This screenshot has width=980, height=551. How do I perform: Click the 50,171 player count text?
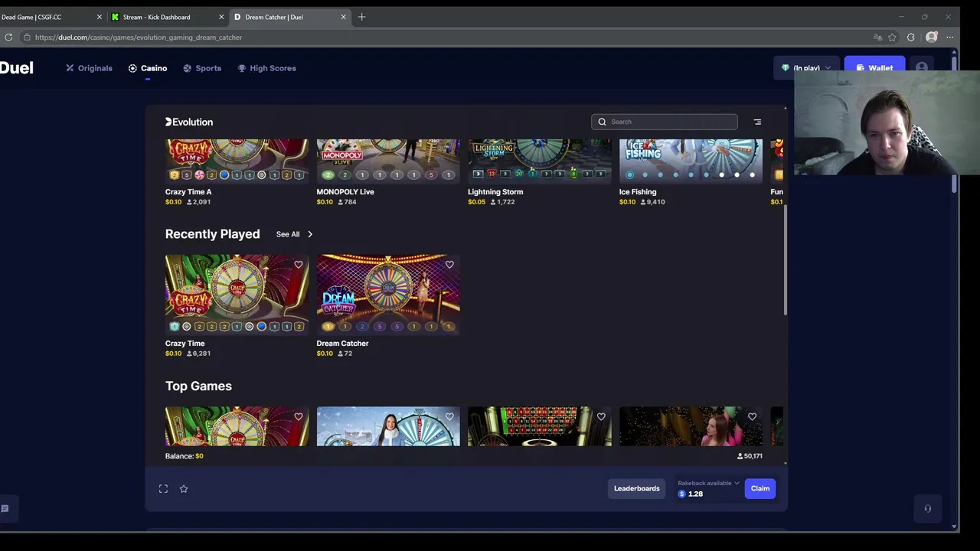click(x=750, y=456)
